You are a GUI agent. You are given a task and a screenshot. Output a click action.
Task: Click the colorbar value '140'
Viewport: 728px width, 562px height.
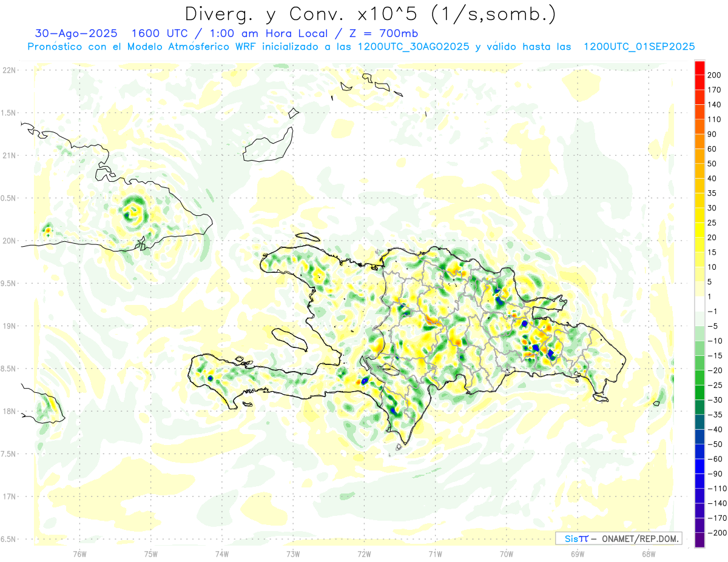coord(715,105)
